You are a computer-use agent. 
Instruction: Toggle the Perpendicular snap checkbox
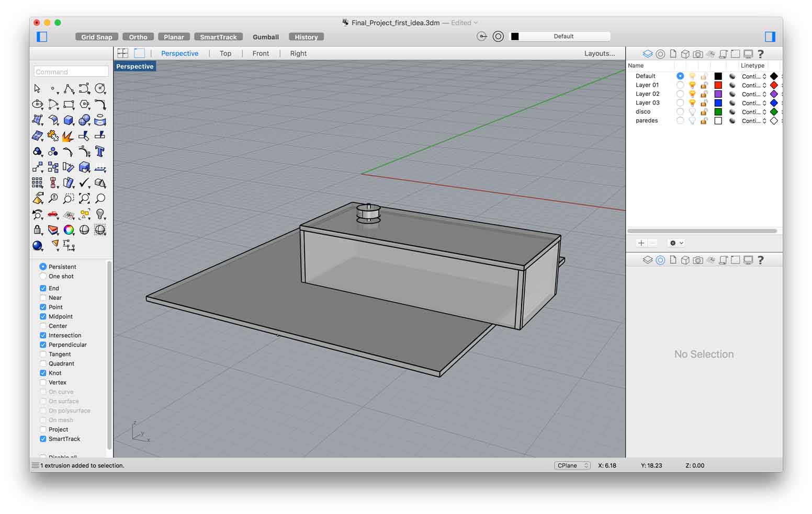(x=43, y=345)
